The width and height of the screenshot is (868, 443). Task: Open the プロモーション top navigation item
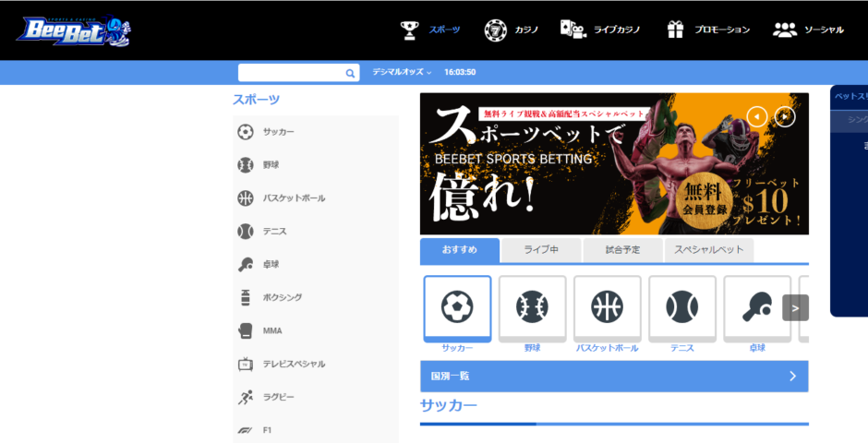722,30
